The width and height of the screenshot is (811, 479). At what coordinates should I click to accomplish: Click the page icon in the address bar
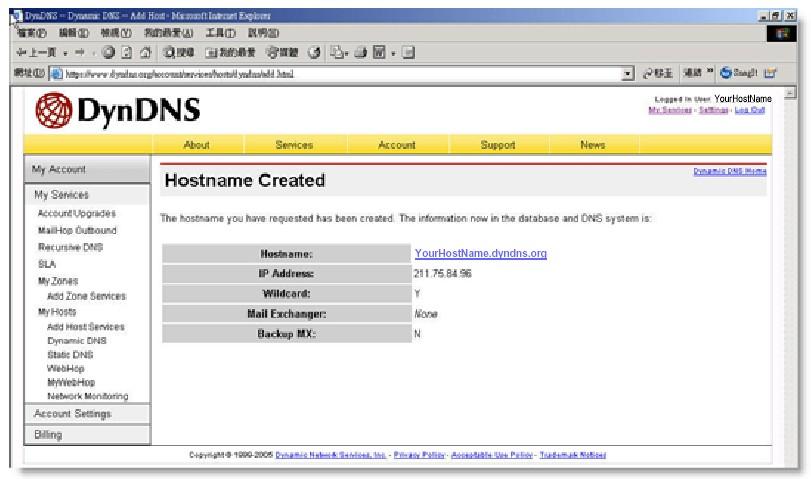click(x=56, y=73)
